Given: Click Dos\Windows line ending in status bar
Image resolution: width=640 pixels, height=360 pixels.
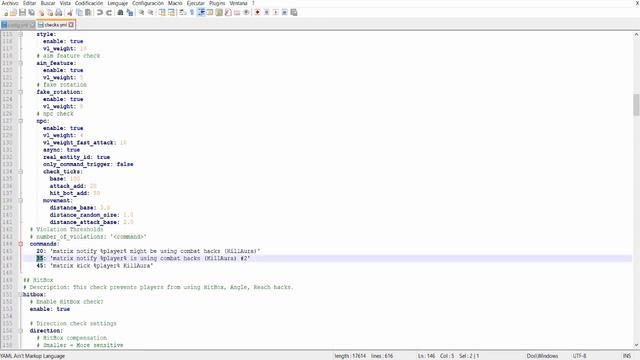Looking at the screenshot, I should point(542,356).
